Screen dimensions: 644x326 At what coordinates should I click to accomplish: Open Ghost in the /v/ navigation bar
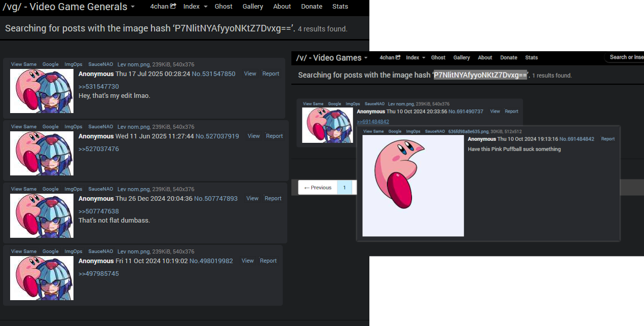(x=438, y=58)
